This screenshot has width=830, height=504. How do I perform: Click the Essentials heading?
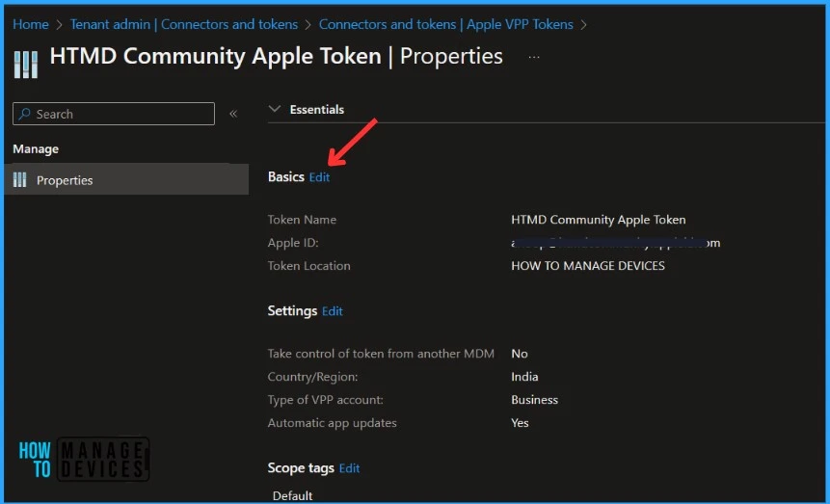coord(316,110)
